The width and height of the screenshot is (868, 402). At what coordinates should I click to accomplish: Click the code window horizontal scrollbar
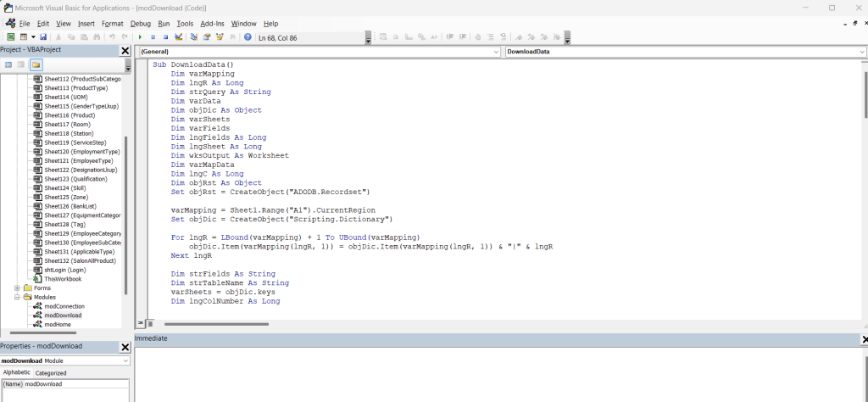point(216,324)
